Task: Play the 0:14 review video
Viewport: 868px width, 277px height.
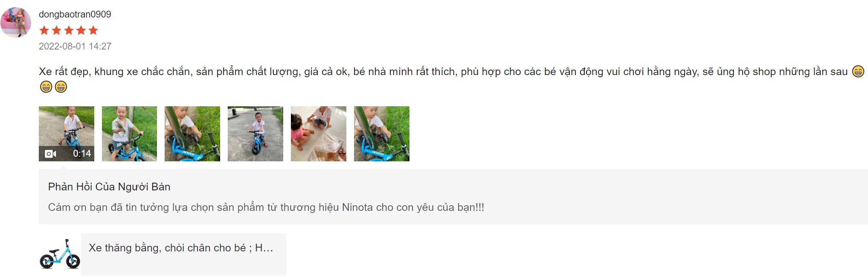Action: pos(67,134)
